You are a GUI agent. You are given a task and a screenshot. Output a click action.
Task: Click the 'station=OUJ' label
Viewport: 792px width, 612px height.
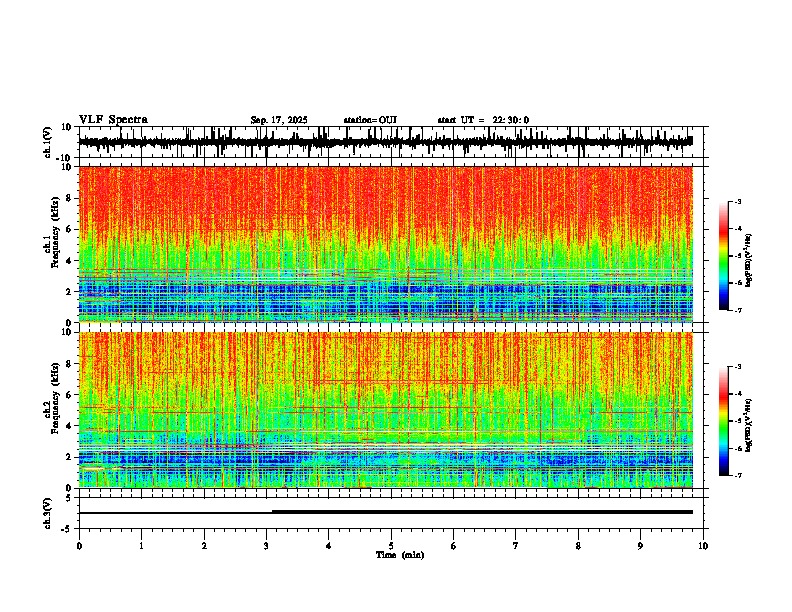(x=370, y=120)
